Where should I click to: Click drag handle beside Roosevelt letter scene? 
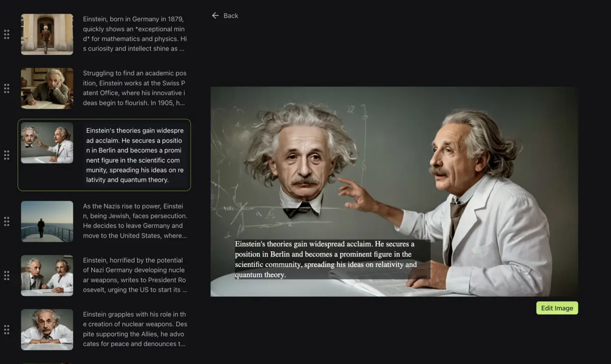pos(7,275)
